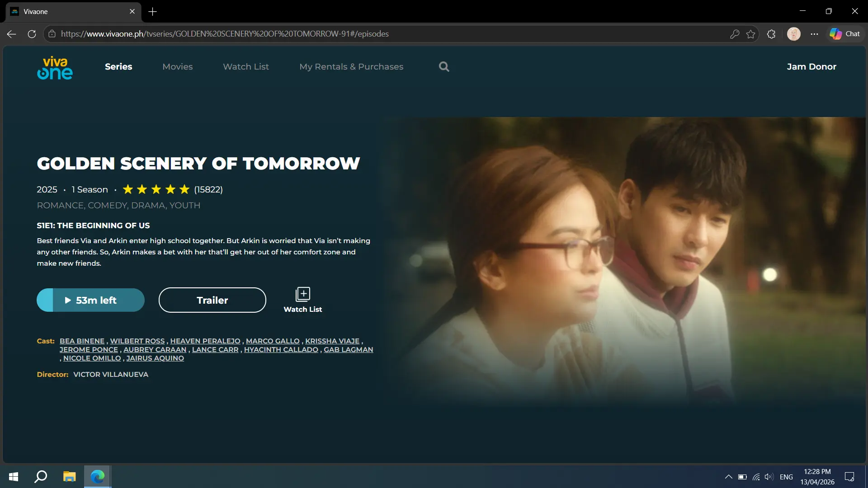This screenshot has height=488, width=868.
Task: Click the Viva One logo
Action: coord(55,68)
